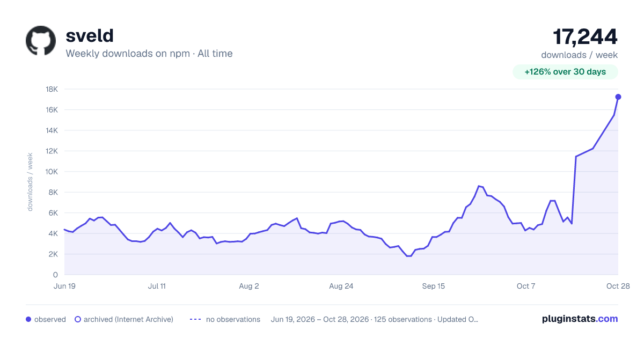Click the '+126% over 30 days' badge
This screenshot has height=338, width=644.
pyautogui.click(x=565, y=72)
